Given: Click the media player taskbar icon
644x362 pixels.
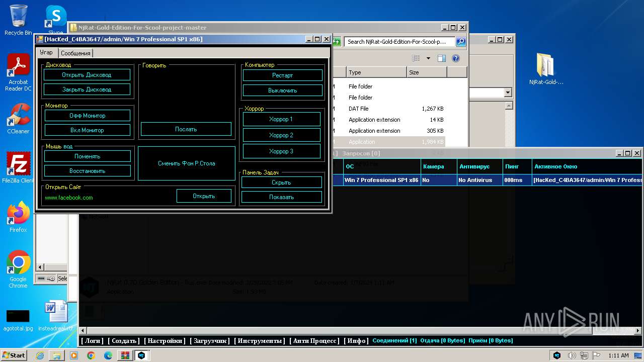Looking at the screenshot, I should [x=74, y=355].
